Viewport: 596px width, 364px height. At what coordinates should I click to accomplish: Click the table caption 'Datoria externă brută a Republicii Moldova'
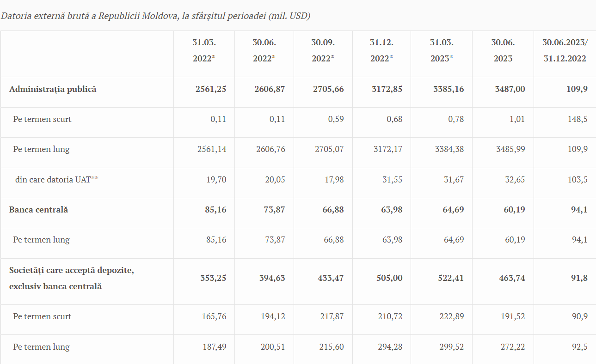click(x=89, y=16)
